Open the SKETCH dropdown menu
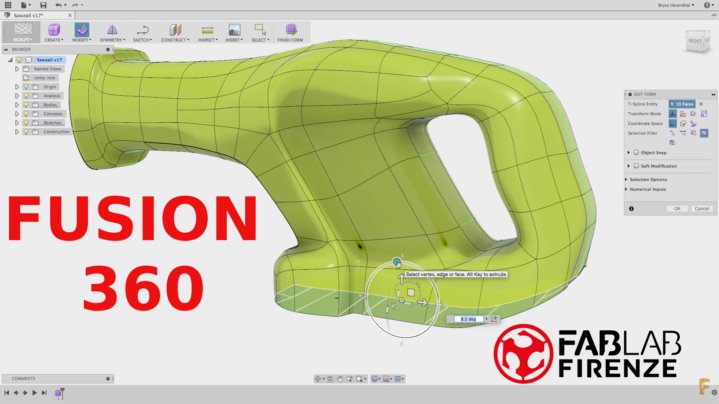The height and width of the screenshot is (404, 719). [x=143, y=40]
